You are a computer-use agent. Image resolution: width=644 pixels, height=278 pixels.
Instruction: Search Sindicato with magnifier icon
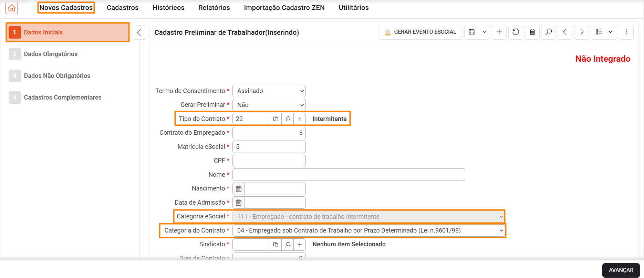(x=288, y=245)
